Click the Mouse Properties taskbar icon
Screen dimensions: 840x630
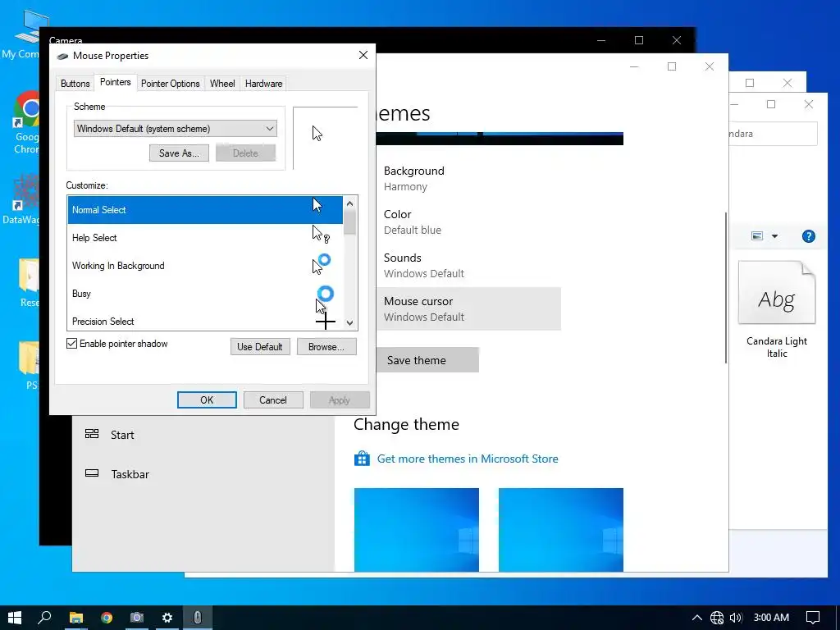[198, 618]
